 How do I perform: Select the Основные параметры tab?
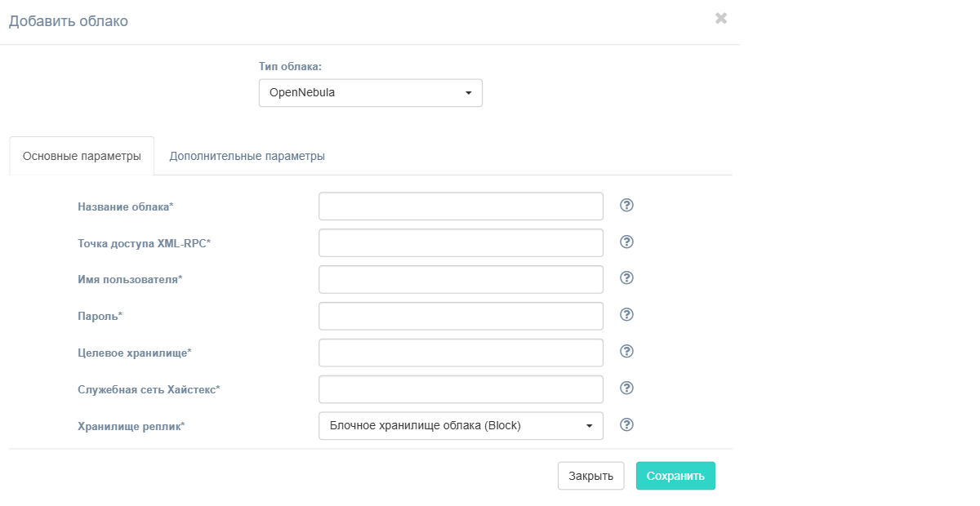tap(82, 155)
